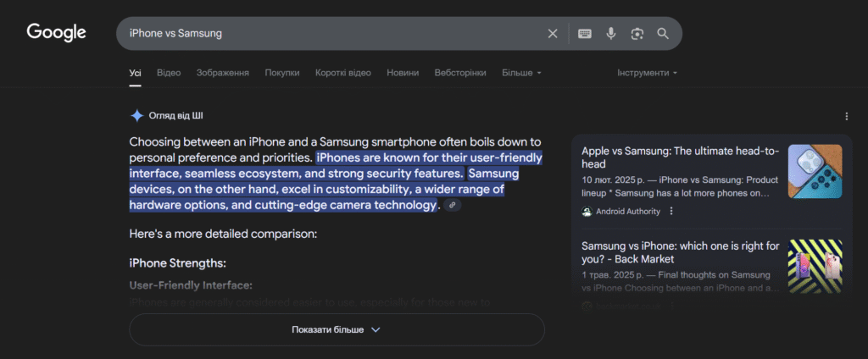Switch to the Новини tab
The height and width of the screenshot is (359, 868).
[403, 73]
